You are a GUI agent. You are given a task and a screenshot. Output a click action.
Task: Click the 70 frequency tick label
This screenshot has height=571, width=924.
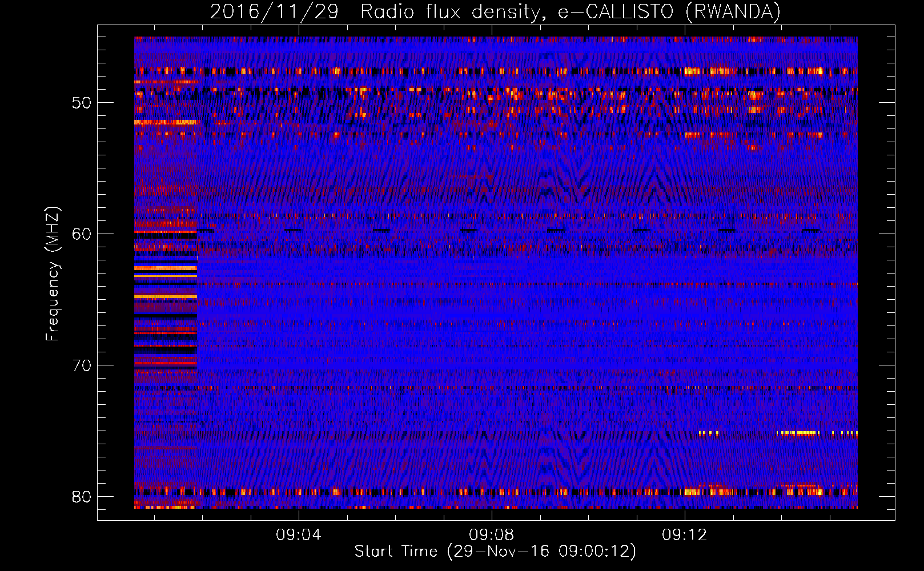pyautogui.click(x=82, y=365)
